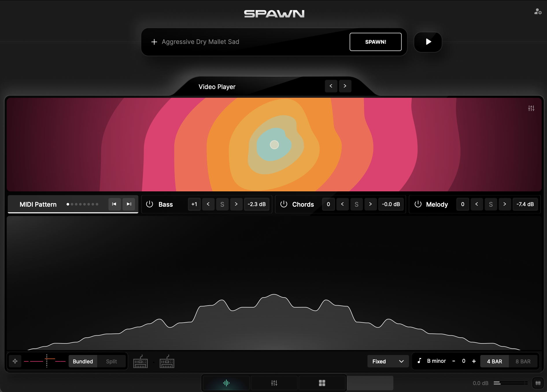Screen dimensions: 547x392
Task: Toggle the Bass track power button
Action: point(149,204)
